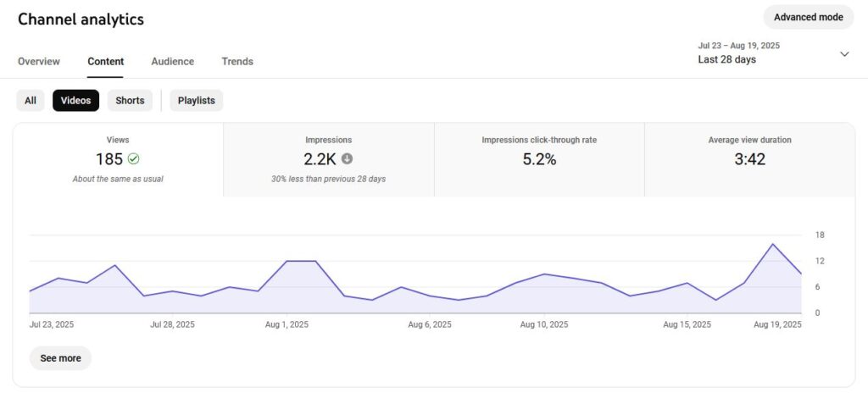The width and height of the screenshot is (868, 393).
Task: Select the Content tab
Action: [106, 61]
